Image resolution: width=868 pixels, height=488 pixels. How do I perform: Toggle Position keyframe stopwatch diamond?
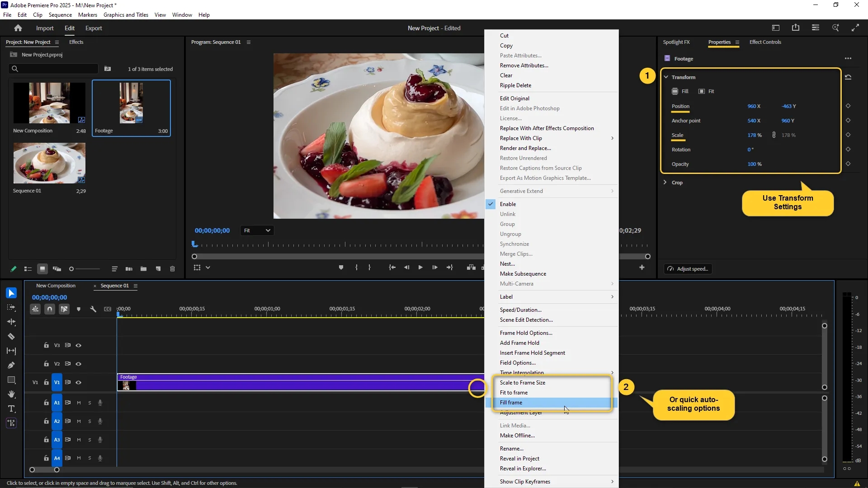tap(848, 106)
